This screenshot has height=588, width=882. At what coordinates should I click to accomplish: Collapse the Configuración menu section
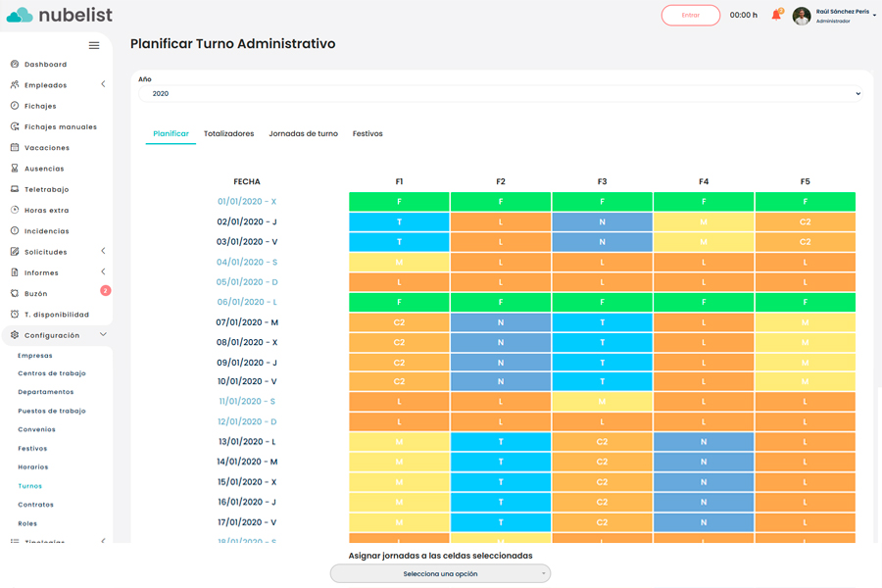point(103,335)
